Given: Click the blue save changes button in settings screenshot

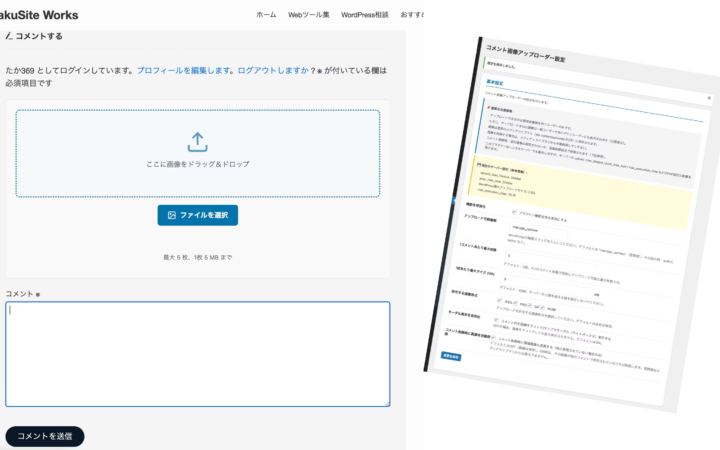Looking at the screenshot, I should click(x=451, y=356).
